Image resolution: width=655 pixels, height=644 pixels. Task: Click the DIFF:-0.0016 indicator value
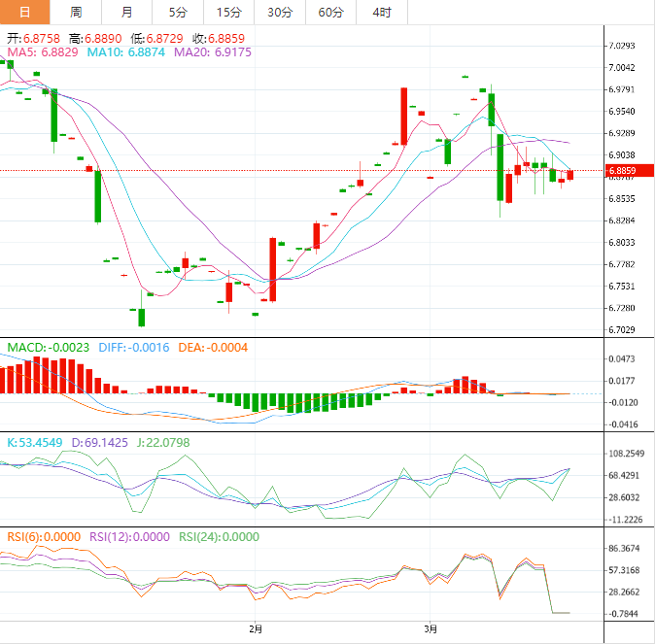pos(134,348)
